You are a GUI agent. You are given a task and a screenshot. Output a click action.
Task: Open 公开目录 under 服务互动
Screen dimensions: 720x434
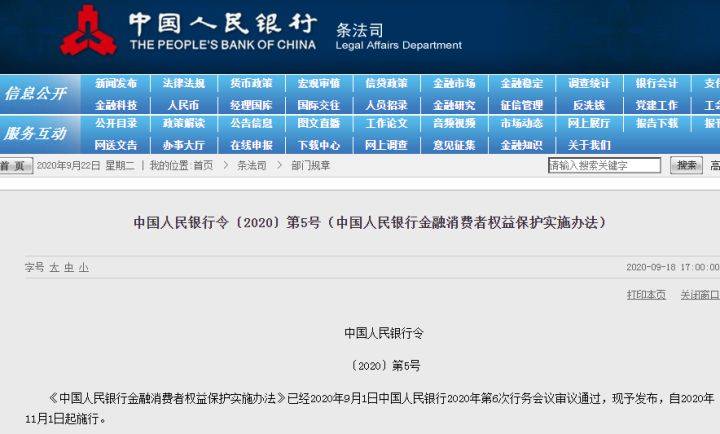click(x=116, y=123)
